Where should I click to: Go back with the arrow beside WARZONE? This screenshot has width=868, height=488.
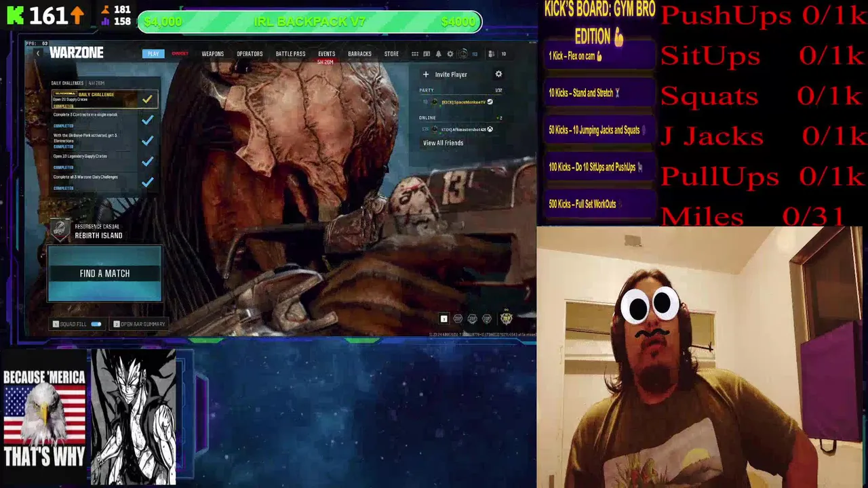pyautogui.click(x=38, y=54)
